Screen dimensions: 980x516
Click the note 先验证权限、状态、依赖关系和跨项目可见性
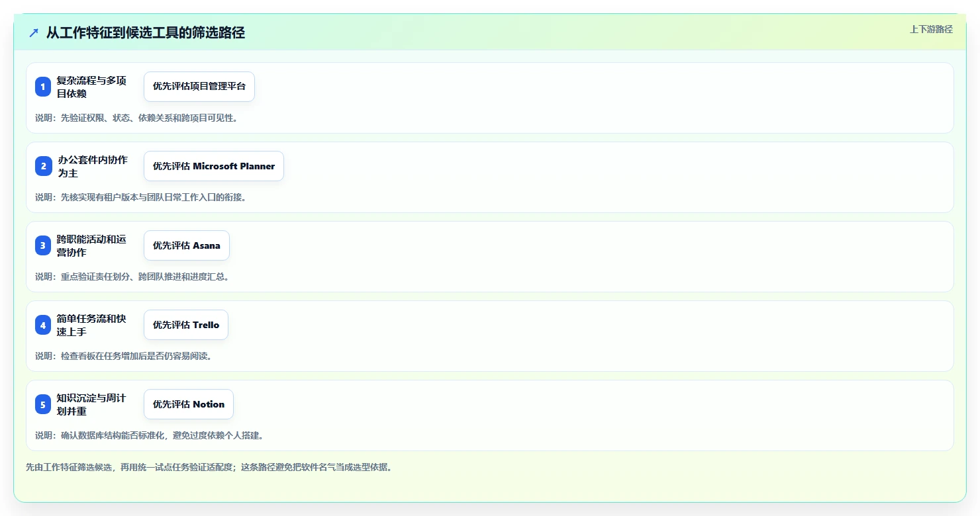pyautogui.click(x=136, y=118)
